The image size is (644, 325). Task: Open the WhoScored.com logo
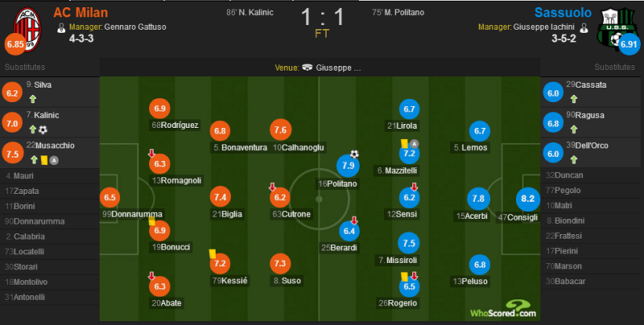(x=503, y=309)
